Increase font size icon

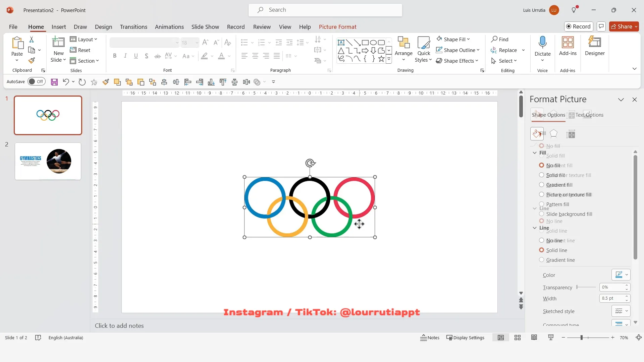[206, 43]
